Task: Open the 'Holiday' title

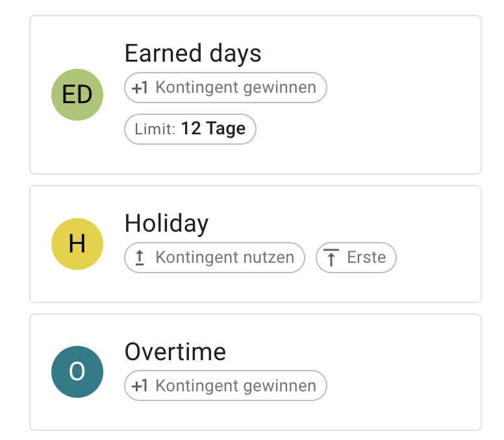Action: tap(166, 223)
